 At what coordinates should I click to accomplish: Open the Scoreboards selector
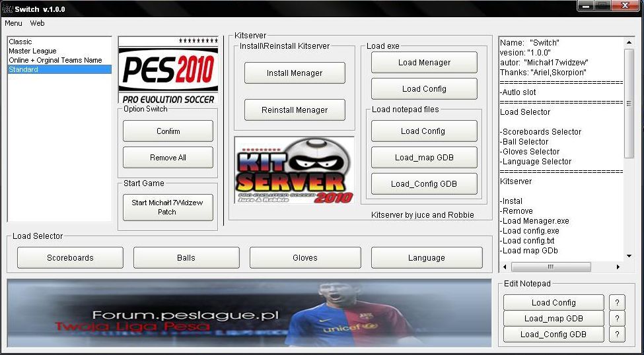click(70, 258)
